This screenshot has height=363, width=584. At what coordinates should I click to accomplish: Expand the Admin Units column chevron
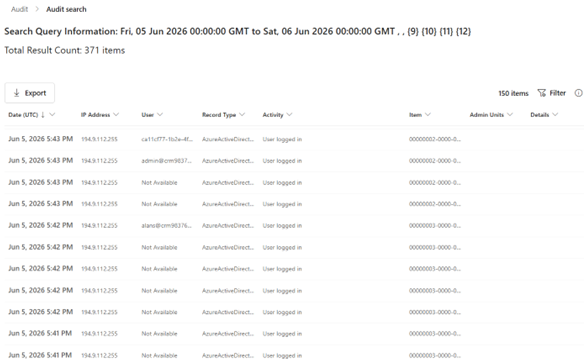coord(510,115)
